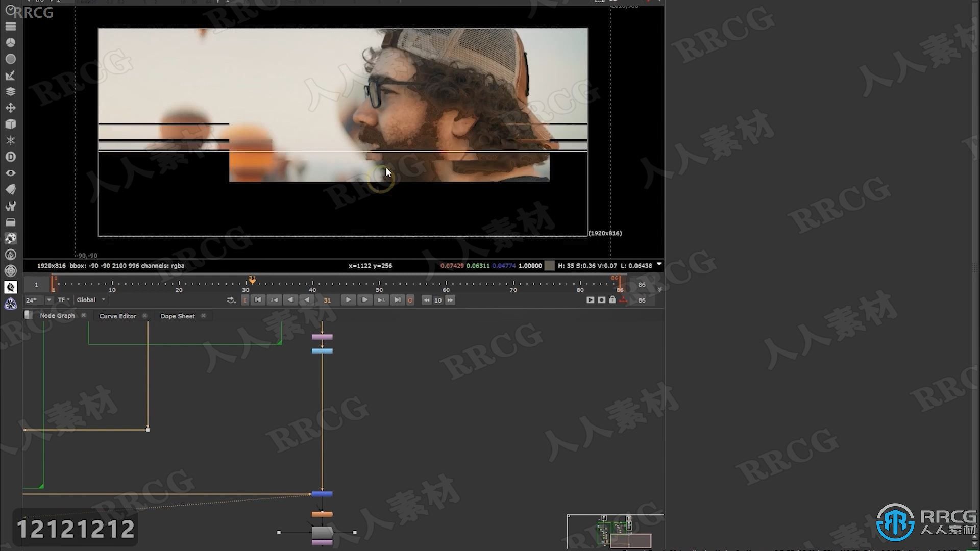Close the Dope Sheet tab
This screenshot has height=551, width=980.
[204, 316]
